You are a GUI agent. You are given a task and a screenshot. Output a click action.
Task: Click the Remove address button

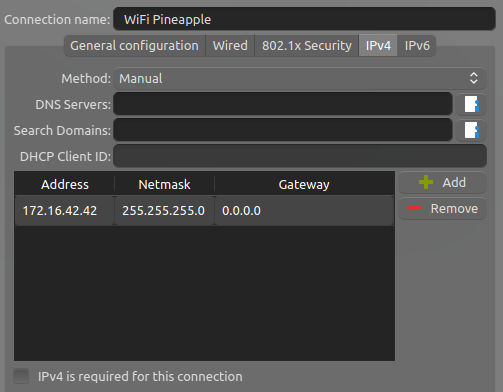pos(442,209)
